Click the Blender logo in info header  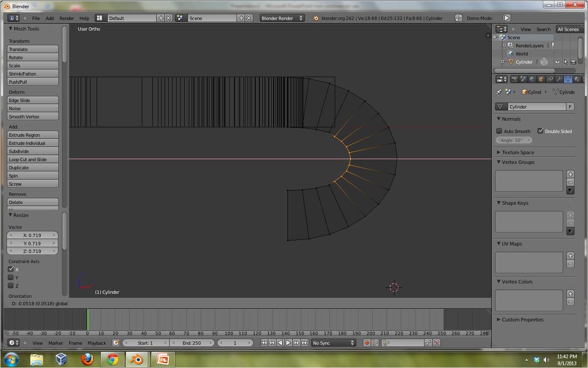pos(316,18)
